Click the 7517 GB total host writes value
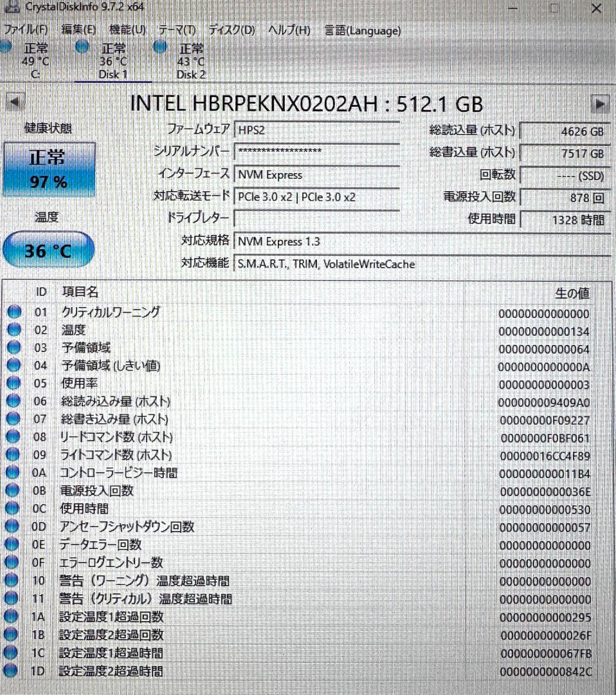This screenshot has height=695, width=616. coord(565,153)
